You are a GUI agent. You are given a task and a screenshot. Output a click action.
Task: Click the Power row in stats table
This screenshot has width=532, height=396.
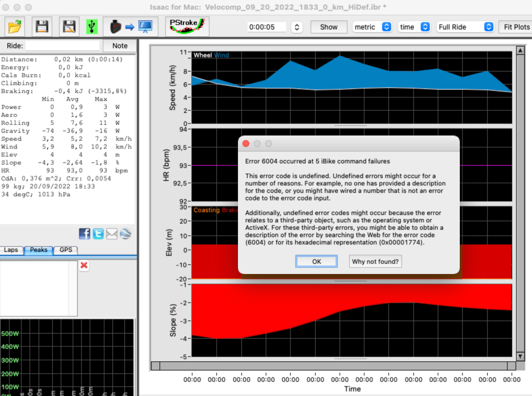pyautogui.click(x=60, y=107)
